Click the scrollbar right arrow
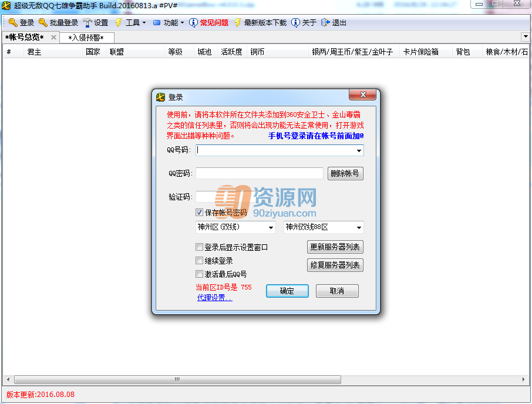 [x=524, y=379]
